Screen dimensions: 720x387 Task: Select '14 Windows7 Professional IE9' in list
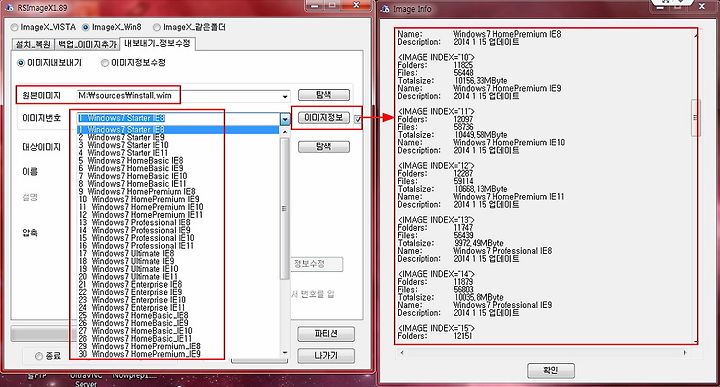pyautogui.click(x=178, y=230)
